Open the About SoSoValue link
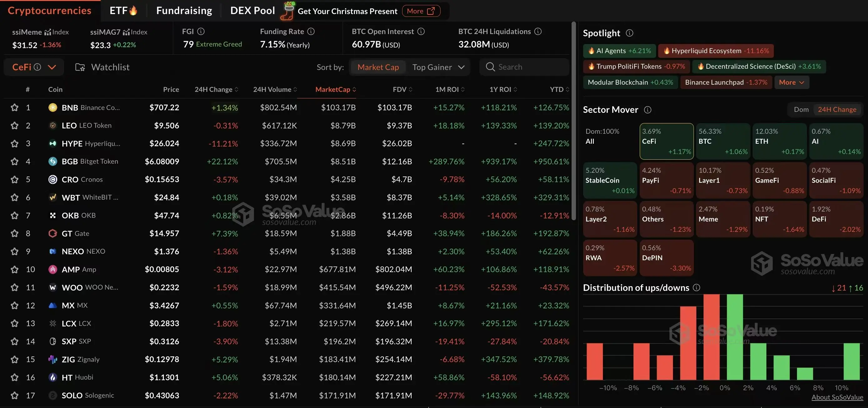 point(837,397)
